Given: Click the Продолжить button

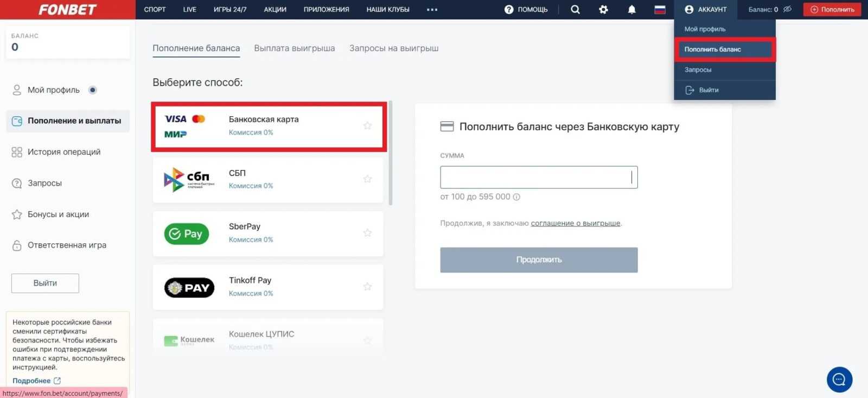Looking at the screenshot, I should click(x=539, y=260).
